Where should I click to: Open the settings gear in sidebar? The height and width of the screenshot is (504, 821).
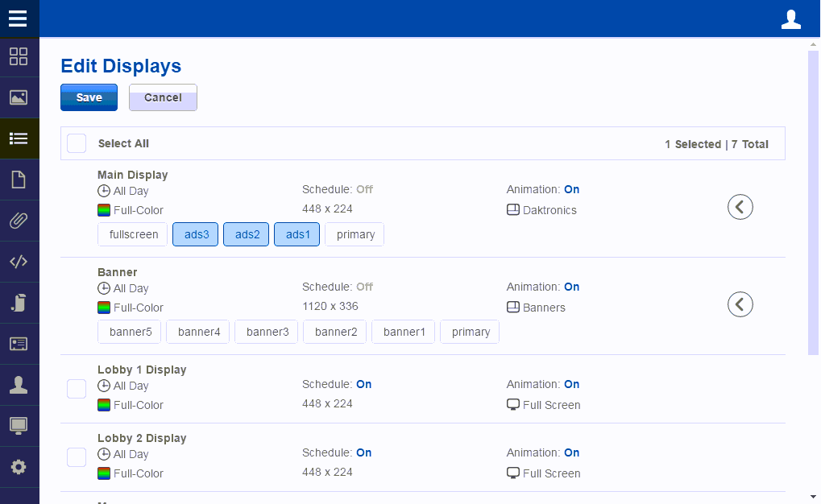[x=19, y=465]
